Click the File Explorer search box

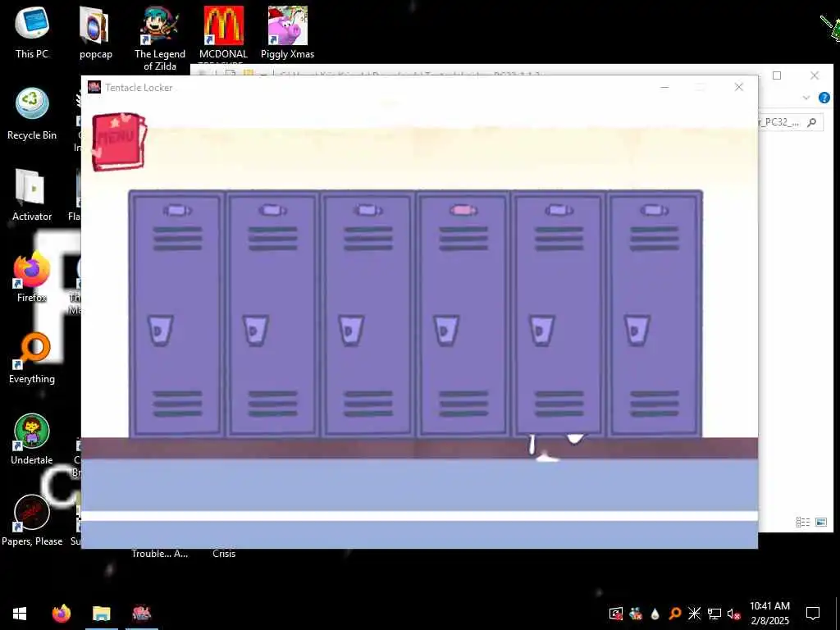pos(791,122)
